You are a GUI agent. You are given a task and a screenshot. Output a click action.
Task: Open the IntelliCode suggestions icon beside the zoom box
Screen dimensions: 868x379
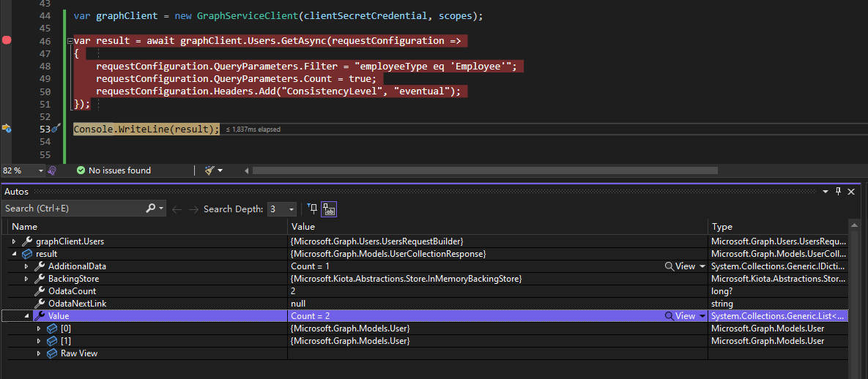pyautogui.click(x=52, y=170)
